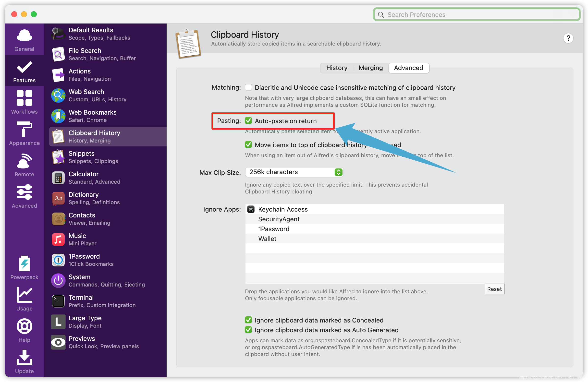Screen dimensions: 588x382
Task: Open the Workflows section icon
Action: [24, 98]
